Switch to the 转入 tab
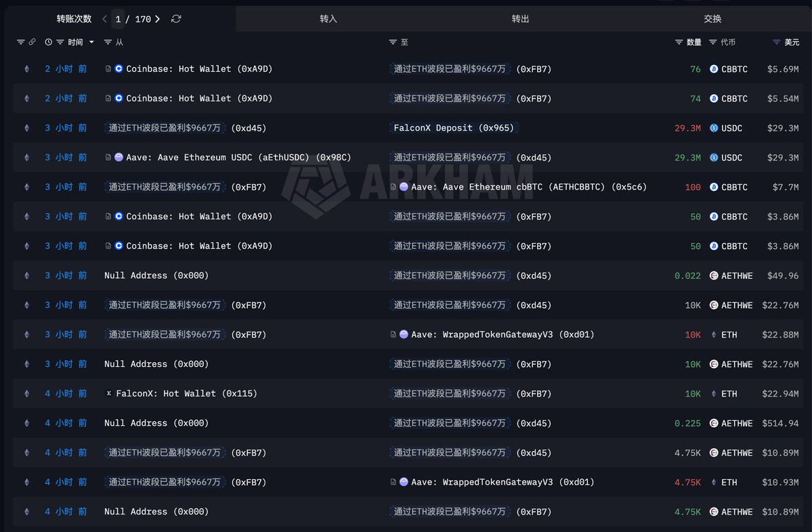 (328, 19)
